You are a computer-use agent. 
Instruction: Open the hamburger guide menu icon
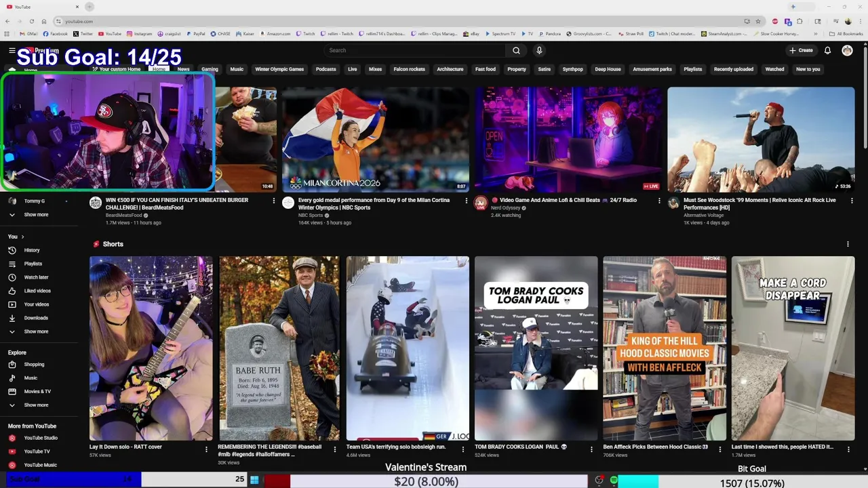[12, 50]
